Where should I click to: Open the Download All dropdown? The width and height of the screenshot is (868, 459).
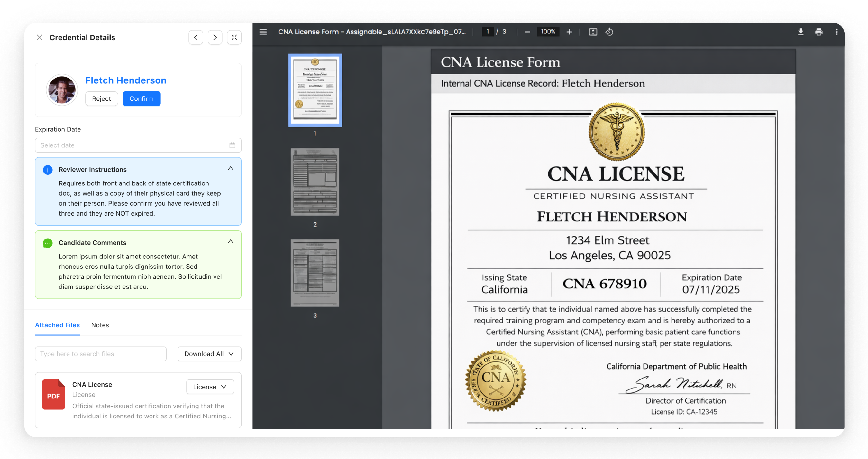[209, 354]
